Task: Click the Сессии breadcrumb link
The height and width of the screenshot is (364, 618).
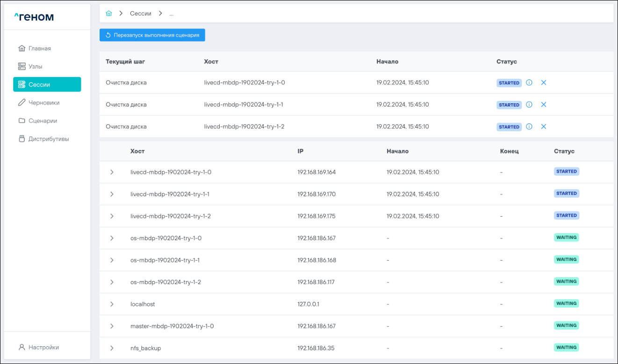Action: tap(140, 14)
